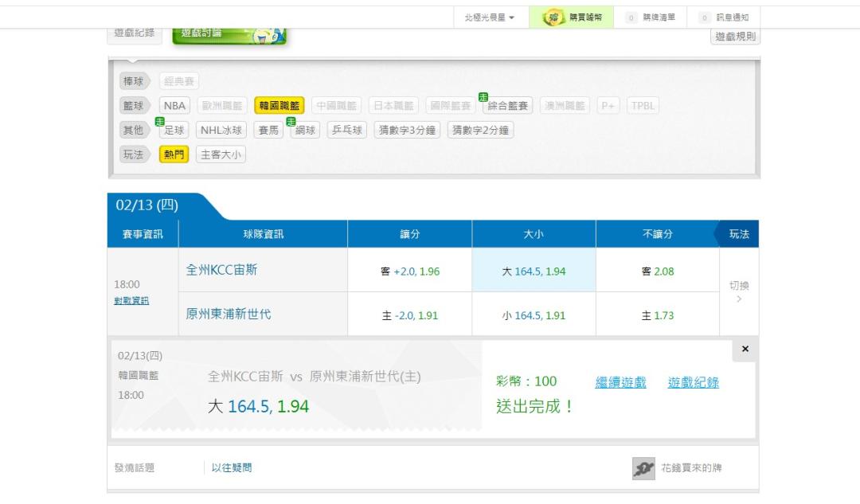Pick the 主 -2.0, 1.91 spread bet
This screenshot has height=504, width=860.
(x=410, y=315)
